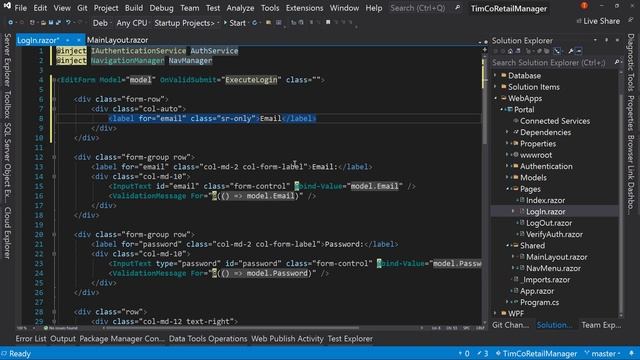Click pending changes count in status bar
640x360 pixels.
pyautogui.click(x=482, y=353)
